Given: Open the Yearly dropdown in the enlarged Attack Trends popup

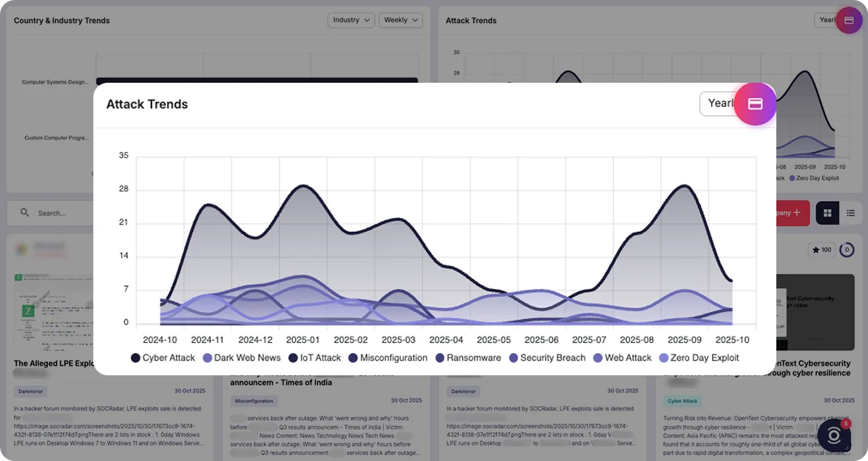Looking at the screenshot, I should point(718,103).
